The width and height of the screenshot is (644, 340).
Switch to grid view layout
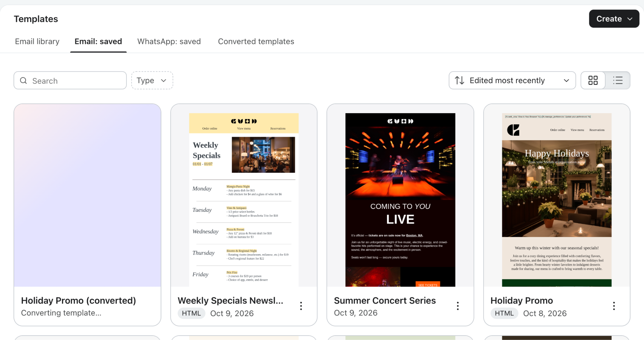(x=593, y=80)
